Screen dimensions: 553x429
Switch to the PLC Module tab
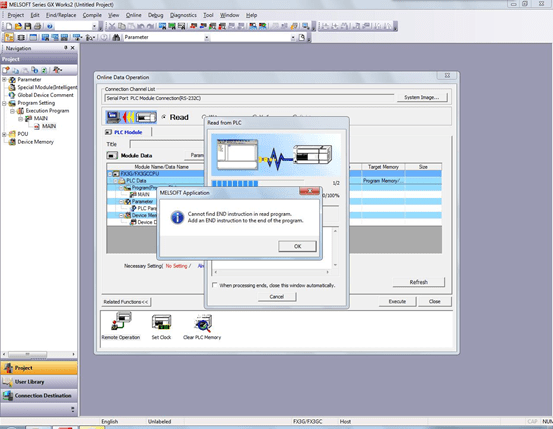point(124,132)
